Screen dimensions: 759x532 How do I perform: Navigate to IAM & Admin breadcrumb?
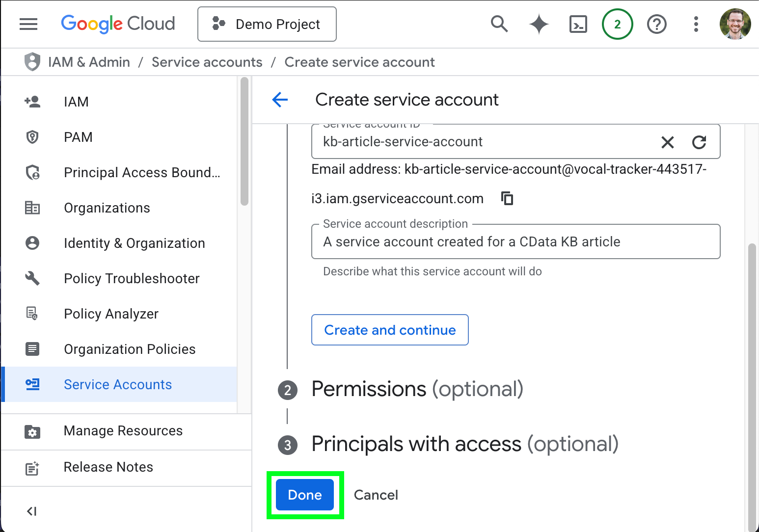coord(89,62)
